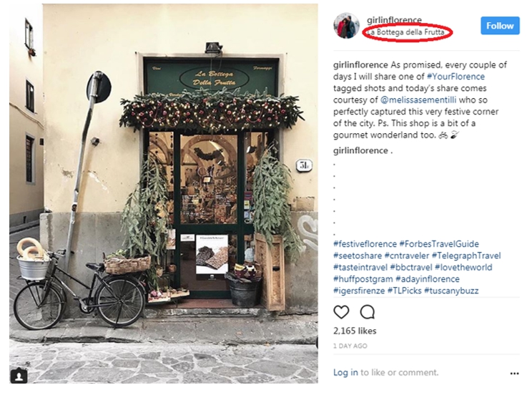Open the #festiveflorence hashtag
Screen dimensions: 532x395
365,244
